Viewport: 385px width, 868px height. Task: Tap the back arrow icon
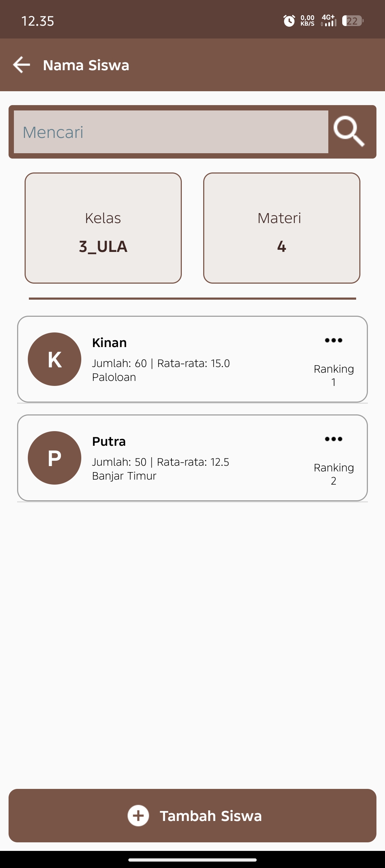(x=21, y=65)
